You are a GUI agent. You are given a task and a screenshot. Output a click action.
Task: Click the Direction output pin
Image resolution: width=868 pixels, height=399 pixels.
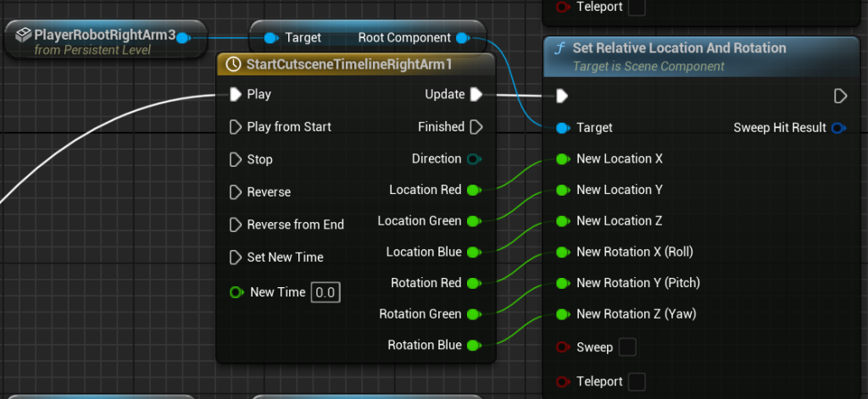474,159
